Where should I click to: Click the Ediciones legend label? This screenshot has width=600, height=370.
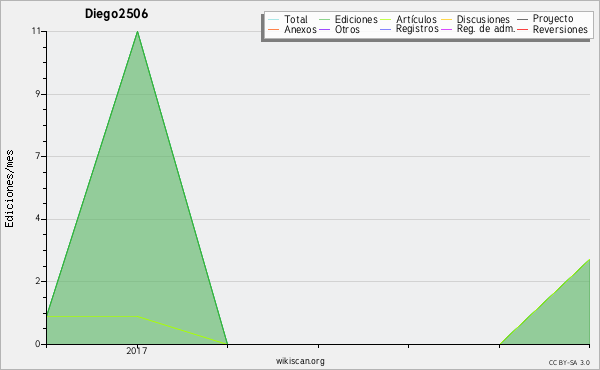coord(356,19)
